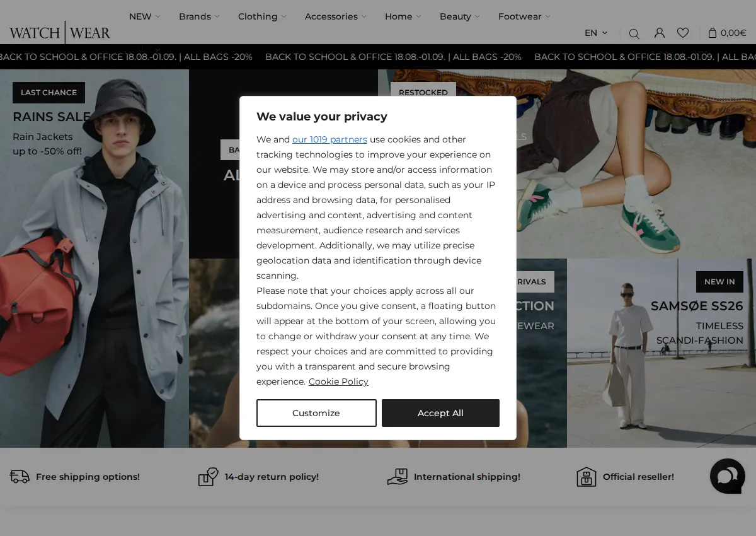The height and width of the screenshot is (536, 756).
Task: Open the shopping bag icon
Action: [713, 33]
